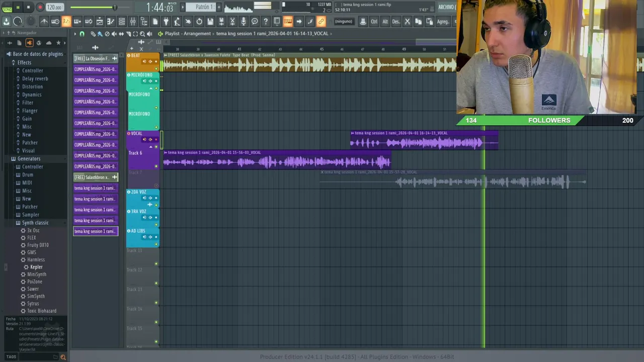Click the Play/Pause transport button
Screen dimensions: 644x362
pyautogui.click(x=18, y=7)
